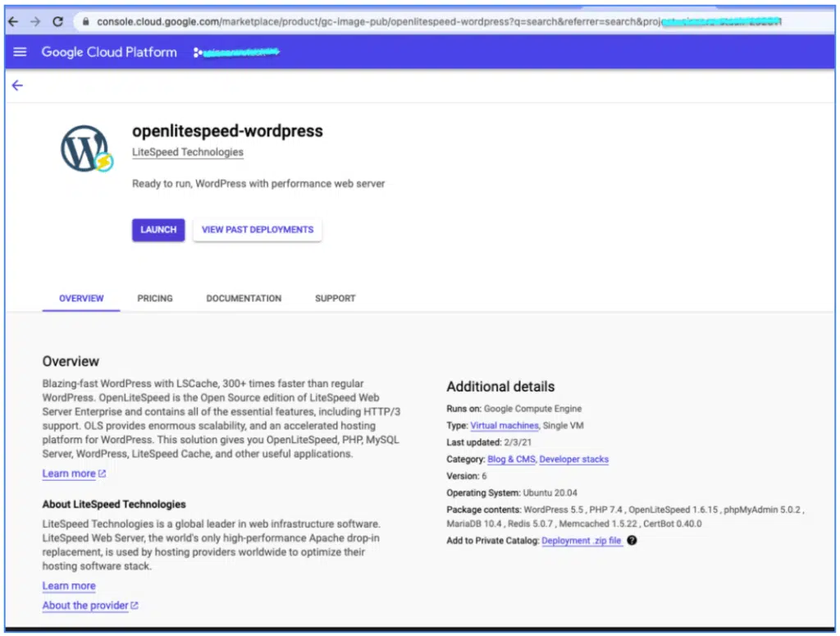Go back using the blue page arrow
Screen dimensions: 840x636
18,85
